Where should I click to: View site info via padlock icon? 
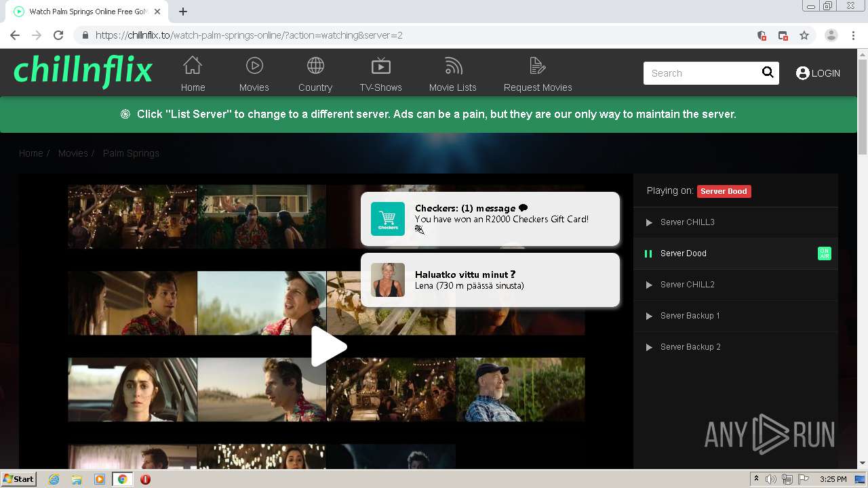coord(85,35)
